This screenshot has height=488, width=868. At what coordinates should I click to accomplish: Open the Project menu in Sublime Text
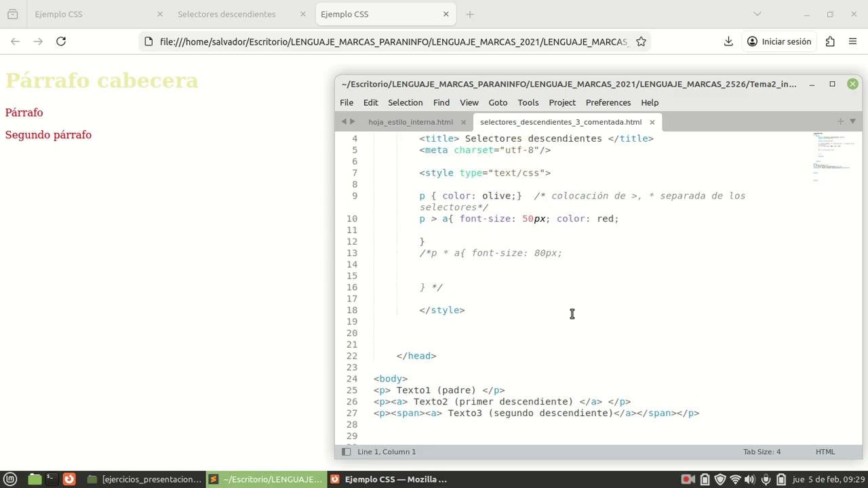[x=562, y=102]
